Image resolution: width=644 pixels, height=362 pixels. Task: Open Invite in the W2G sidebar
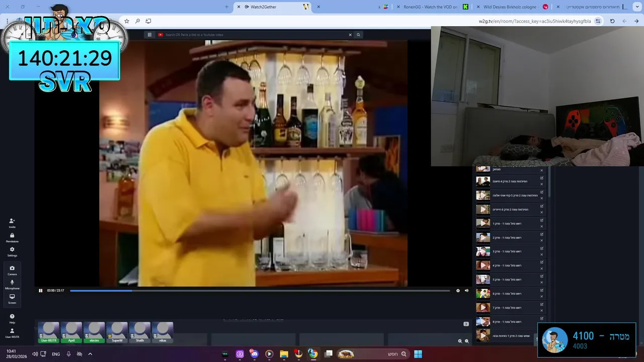[x=12, y=223]
